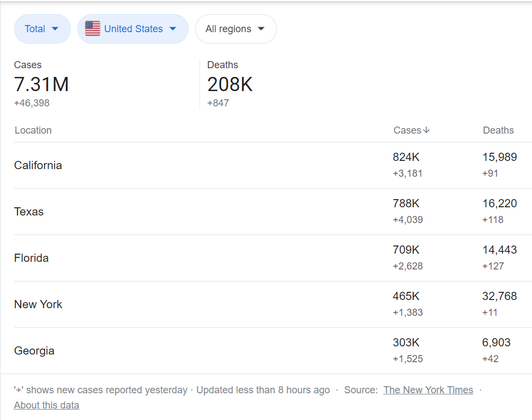Click California's 824K cases value

point(406,157)
